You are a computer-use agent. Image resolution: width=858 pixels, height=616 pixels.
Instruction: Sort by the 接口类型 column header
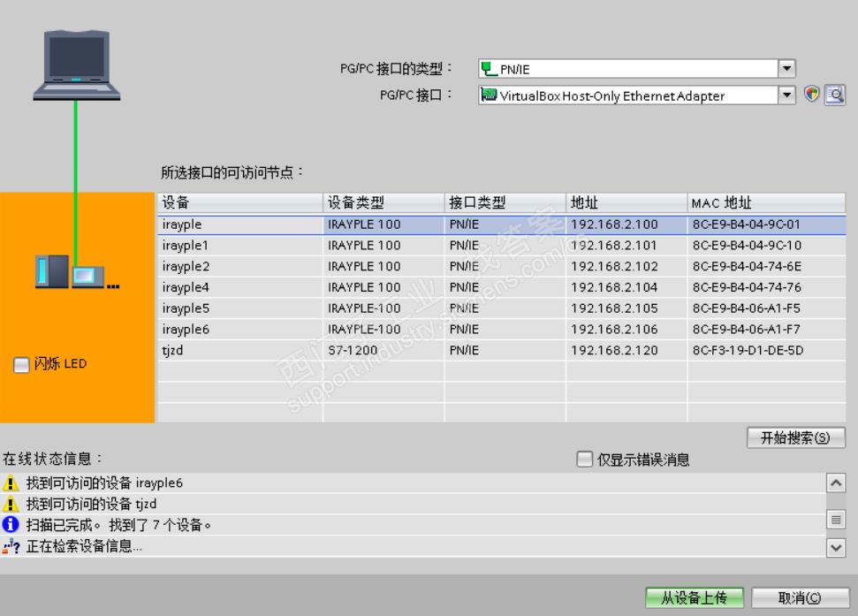coord(505,203)
